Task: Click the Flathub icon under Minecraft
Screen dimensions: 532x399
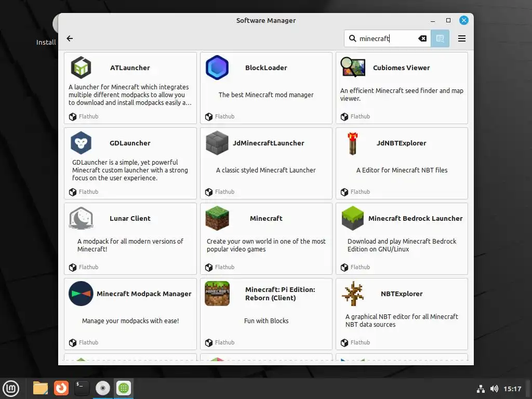Action: 209,268
